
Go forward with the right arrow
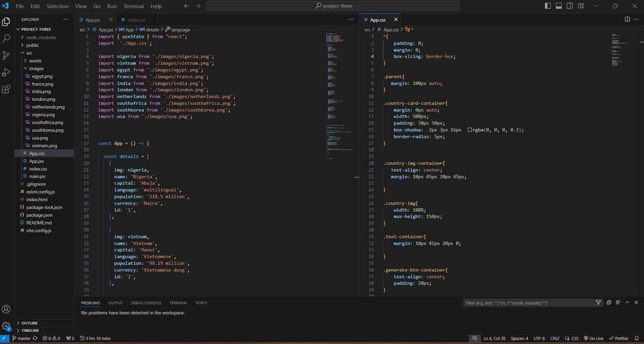198,6
